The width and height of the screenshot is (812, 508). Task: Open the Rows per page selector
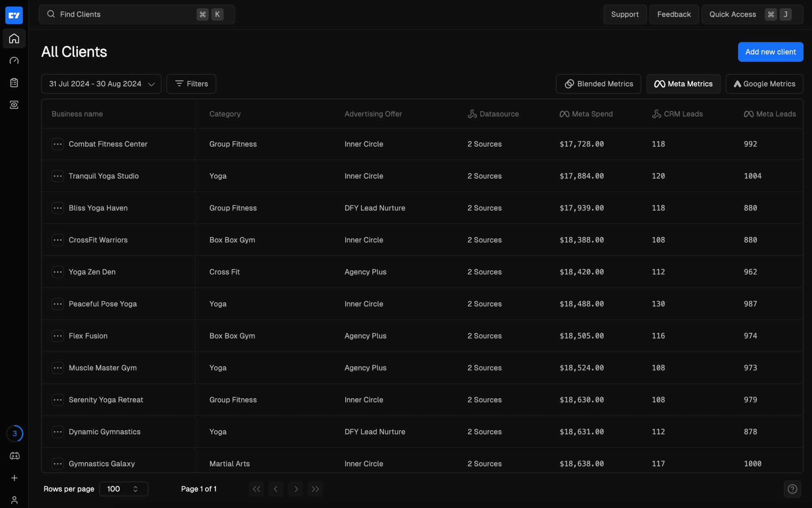tap(123, 489)
